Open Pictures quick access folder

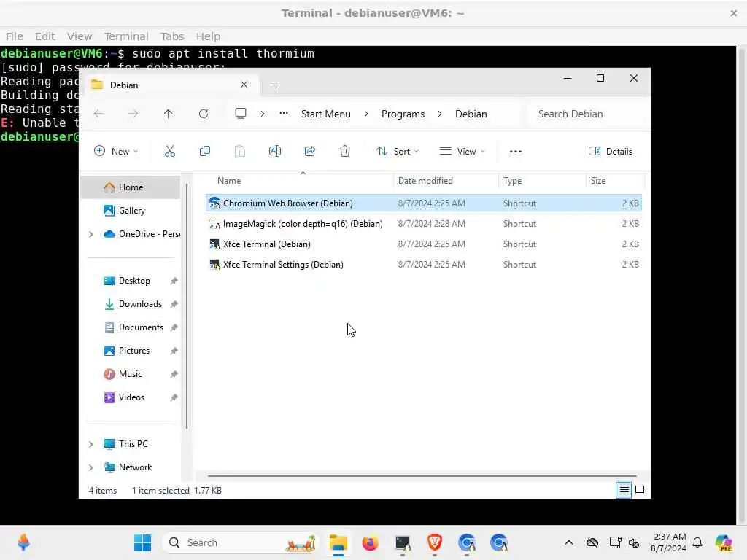[x=131, y=351]
